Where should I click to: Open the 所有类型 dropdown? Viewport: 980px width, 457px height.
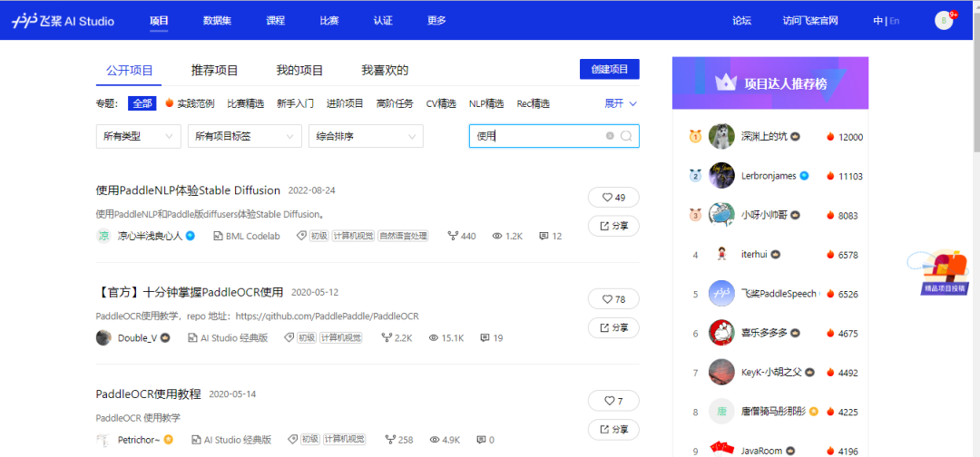click(138, 136)
